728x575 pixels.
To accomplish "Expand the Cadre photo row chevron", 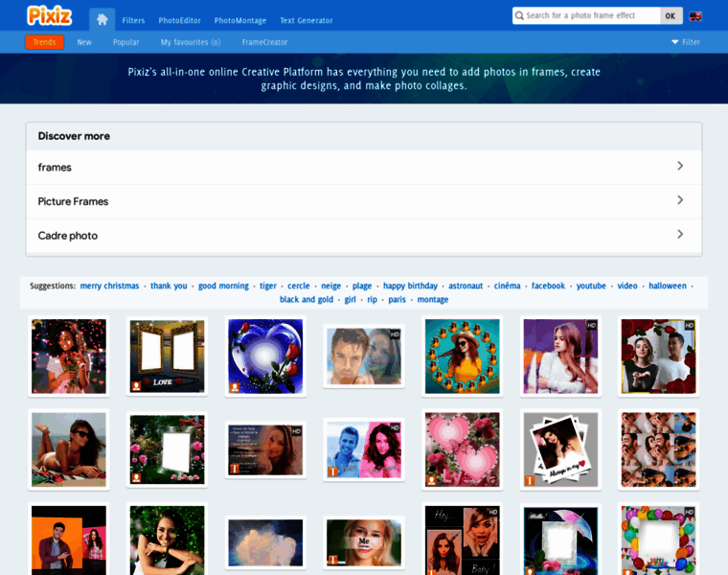I will click(x=680, y=234).
